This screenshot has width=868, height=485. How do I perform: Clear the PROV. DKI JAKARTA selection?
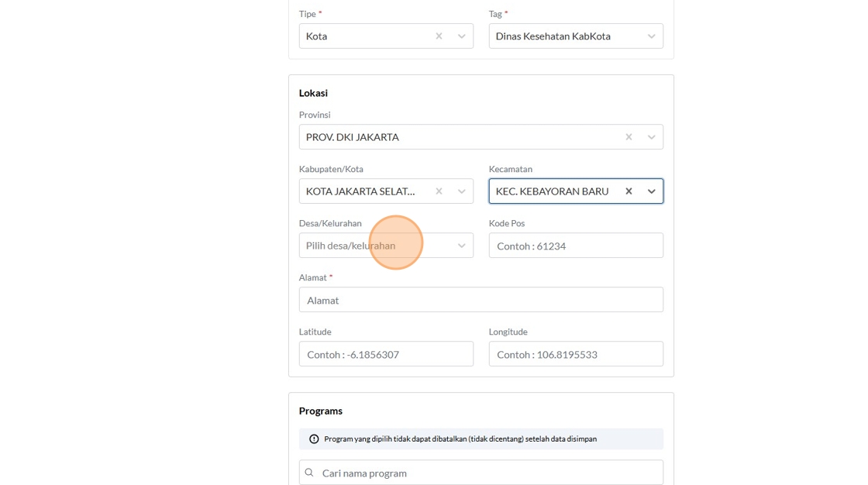[629, 137]
